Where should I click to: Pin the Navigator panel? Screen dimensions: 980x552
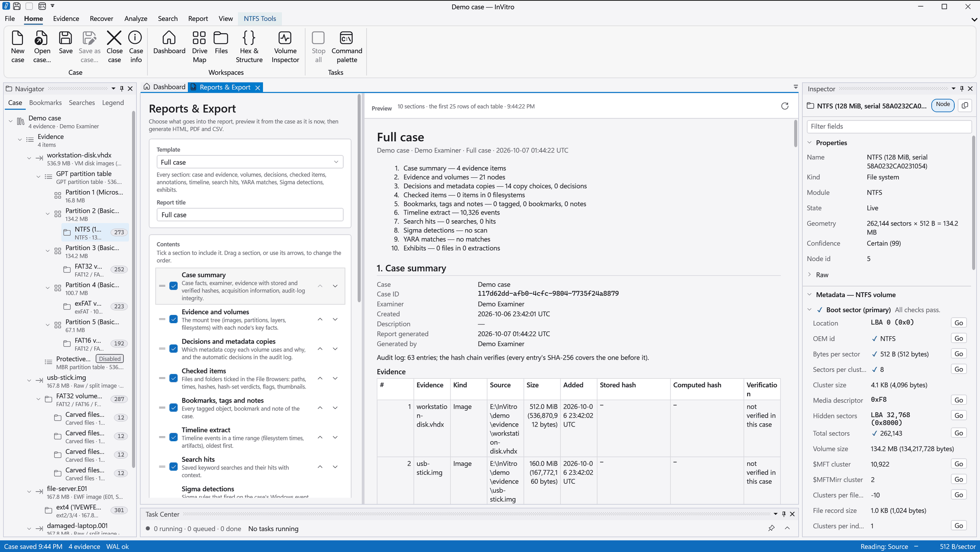coord(122,89)
